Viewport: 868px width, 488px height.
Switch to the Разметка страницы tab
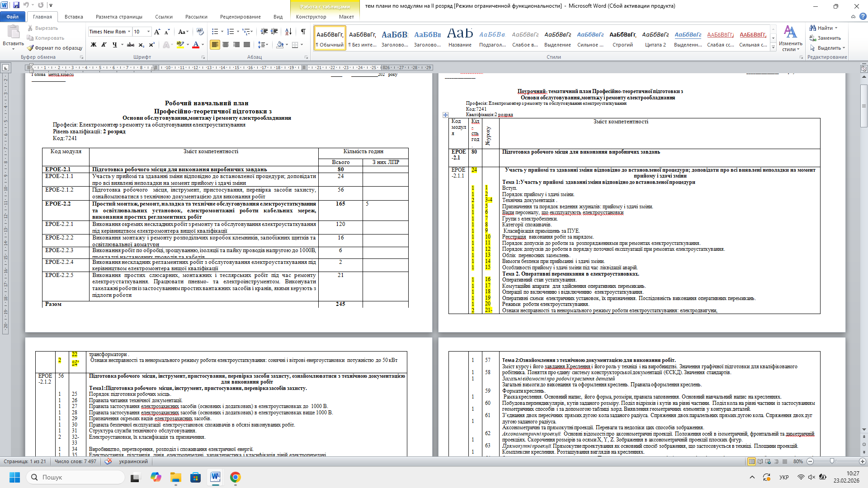point(119,17)
